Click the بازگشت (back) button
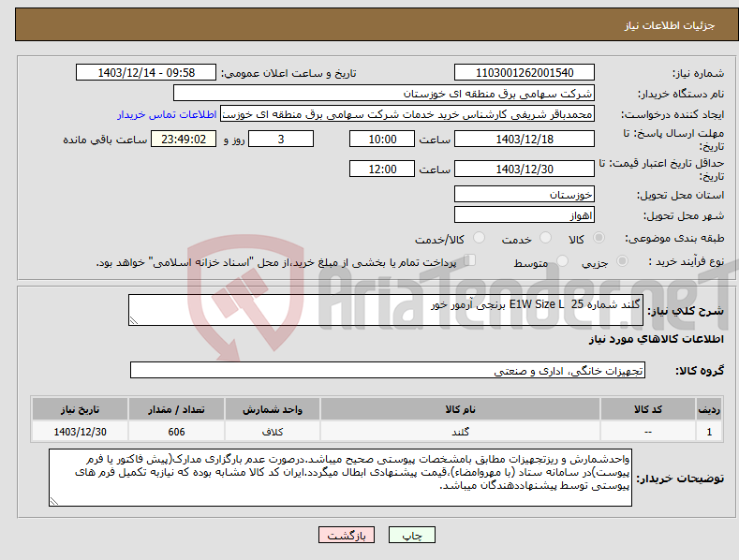Screen dimensions: 739x560 (x=347, y=535)
